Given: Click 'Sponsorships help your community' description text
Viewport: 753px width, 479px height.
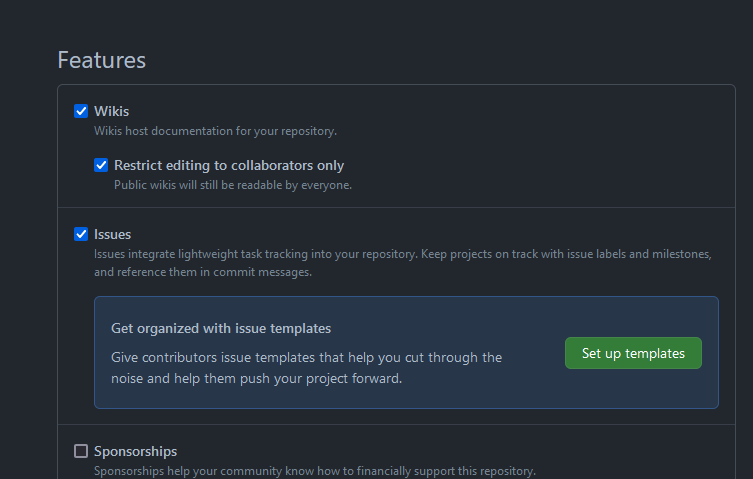Looking at the screenshot, I should 314,471.
